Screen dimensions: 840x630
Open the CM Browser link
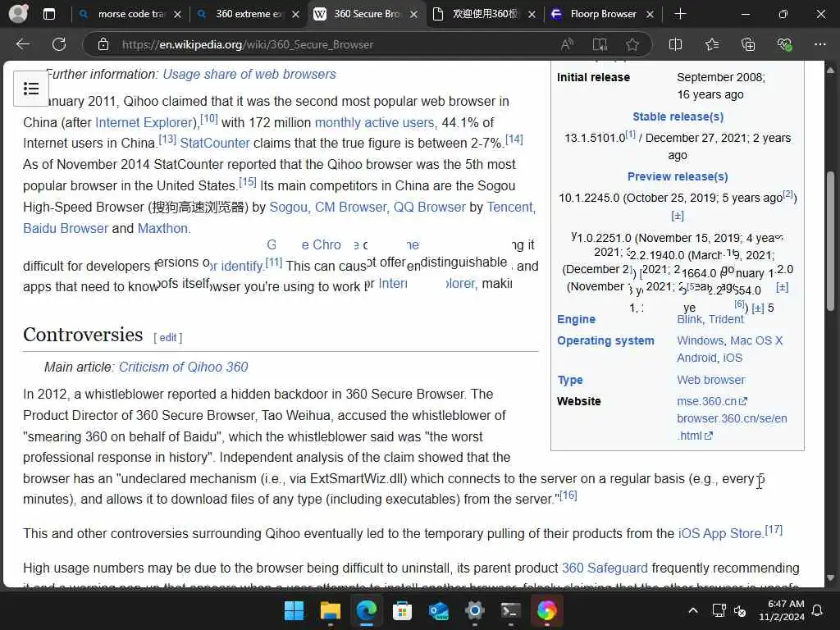[x=351, y=208]
